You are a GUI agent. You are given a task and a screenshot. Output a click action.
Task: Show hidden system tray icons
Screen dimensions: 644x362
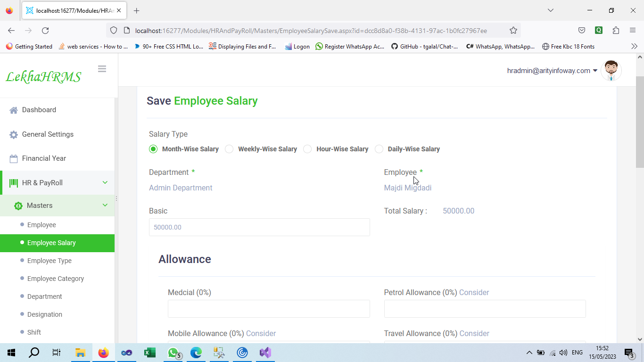click(x=529, y=353)
